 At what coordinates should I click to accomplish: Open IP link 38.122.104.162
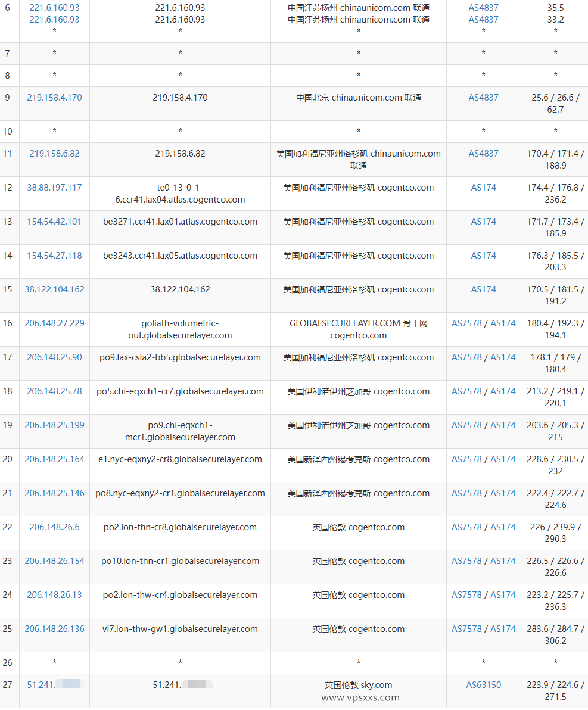point(54,289)
